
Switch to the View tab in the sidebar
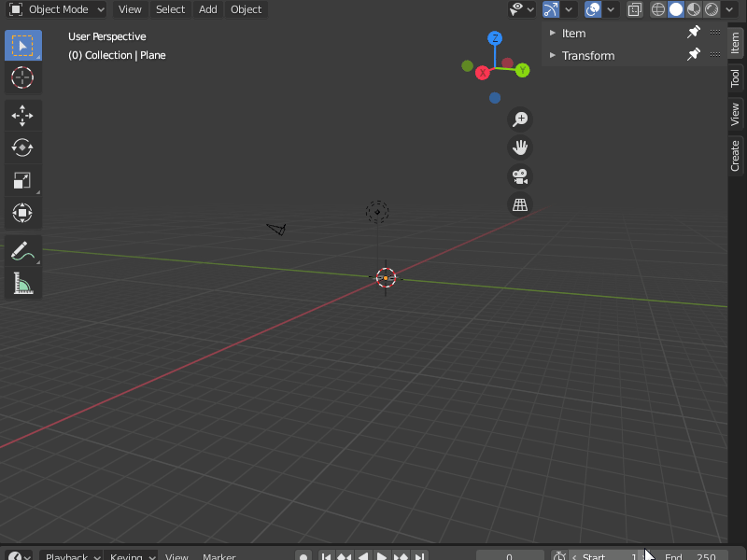736,116
